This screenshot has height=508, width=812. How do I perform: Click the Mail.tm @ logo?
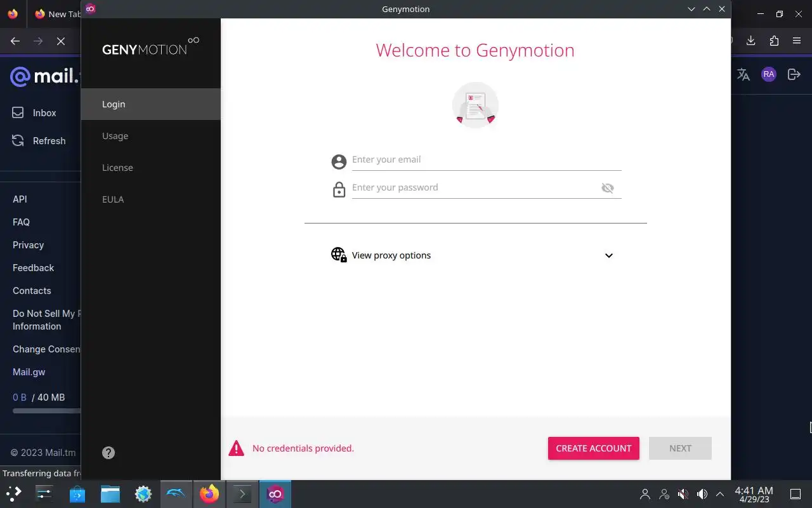click(x=20, y=77)
